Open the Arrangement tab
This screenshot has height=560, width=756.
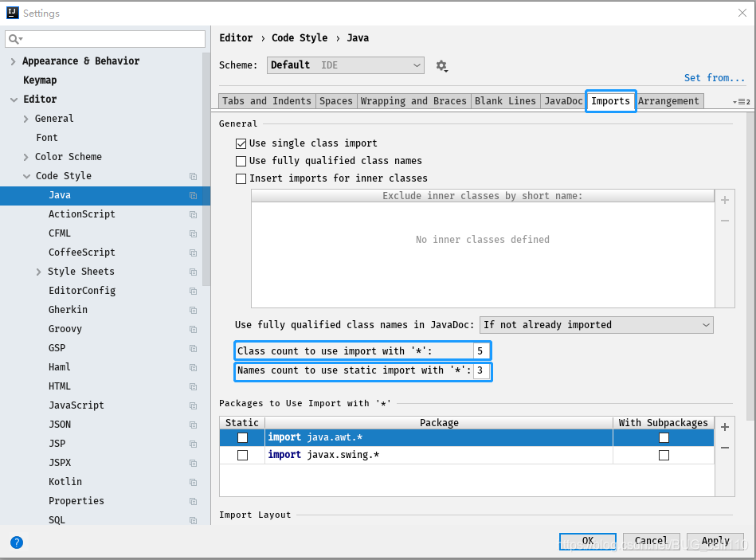click(669, 100)
